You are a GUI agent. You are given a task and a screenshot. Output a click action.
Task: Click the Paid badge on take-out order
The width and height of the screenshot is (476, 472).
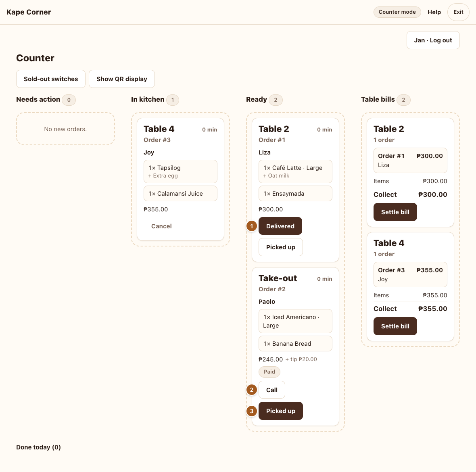[269, 372]
